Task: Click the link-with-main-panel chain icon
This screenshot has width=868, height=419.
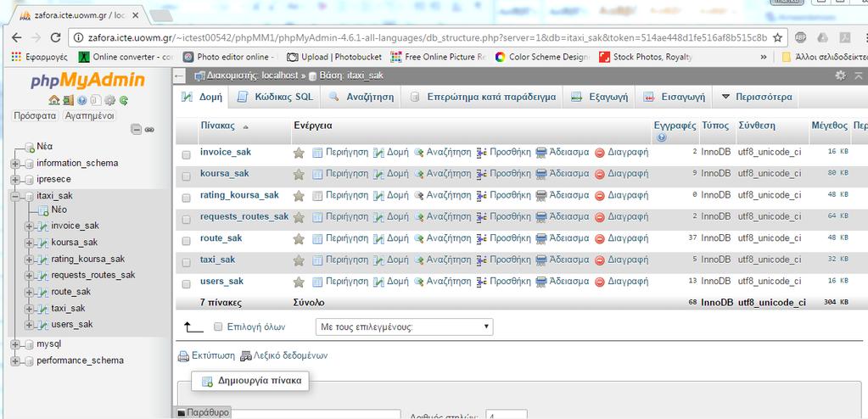Action: pos(149,130)
